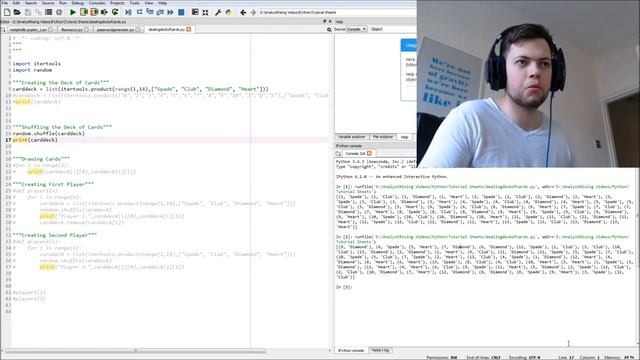
Task: Open the Run menu
Action: click(63, 3)
